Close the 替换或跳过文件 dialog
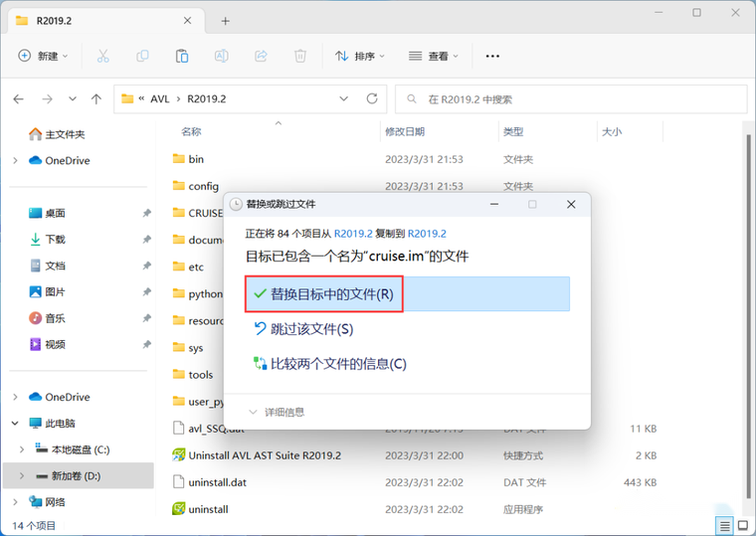756x536 pixels. coord(571,205)
